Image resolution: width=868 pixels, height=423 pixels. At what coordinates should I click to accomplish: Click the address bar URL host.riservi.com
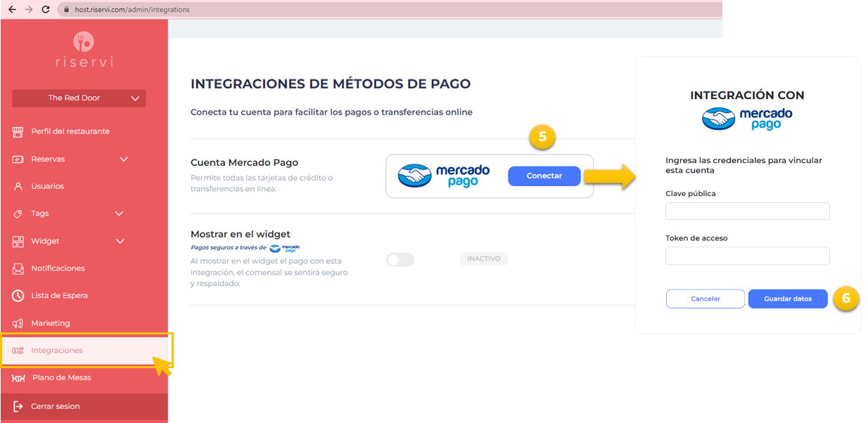point(132,10)
